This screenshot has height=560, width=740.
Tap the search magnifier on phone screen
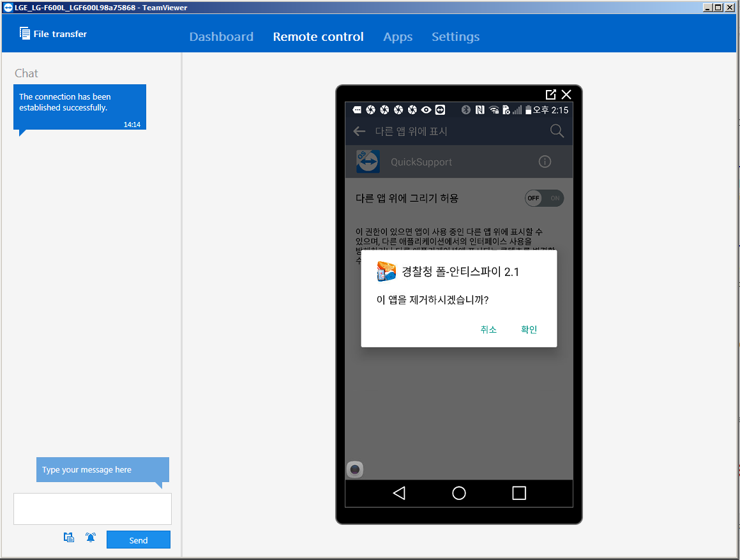557,131
